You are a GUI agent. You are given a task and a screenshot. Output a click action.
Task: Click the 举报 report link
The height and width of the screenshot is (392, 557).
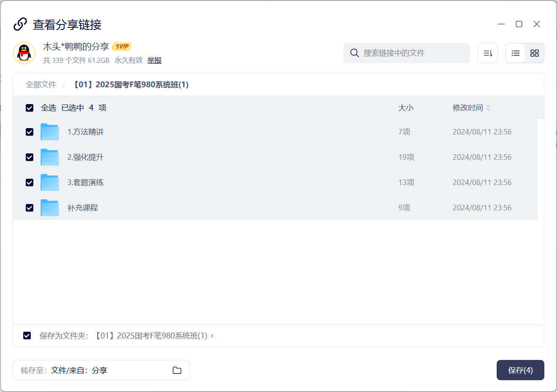(x=154, y=60)
